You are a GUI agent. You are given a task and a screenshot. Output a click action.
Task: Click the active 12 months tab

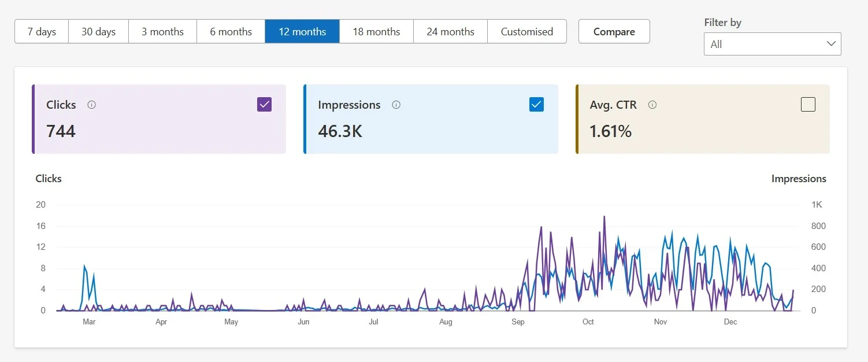[x=302, y=32]
